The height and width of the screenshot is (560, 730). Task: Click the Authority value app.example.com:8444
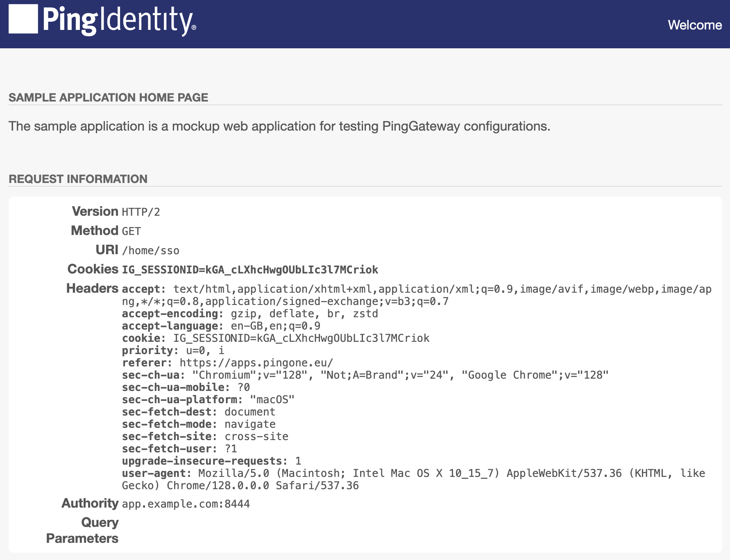click(186, 504)
